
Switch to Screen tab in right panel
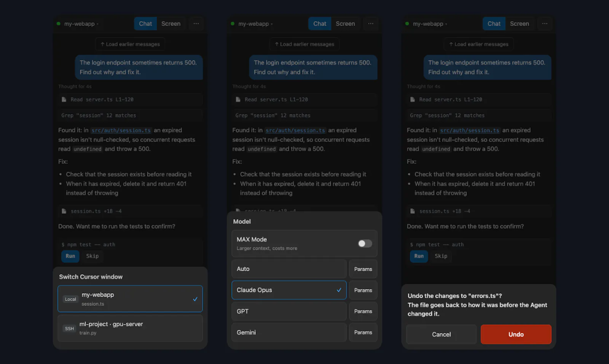coord(520,24)
